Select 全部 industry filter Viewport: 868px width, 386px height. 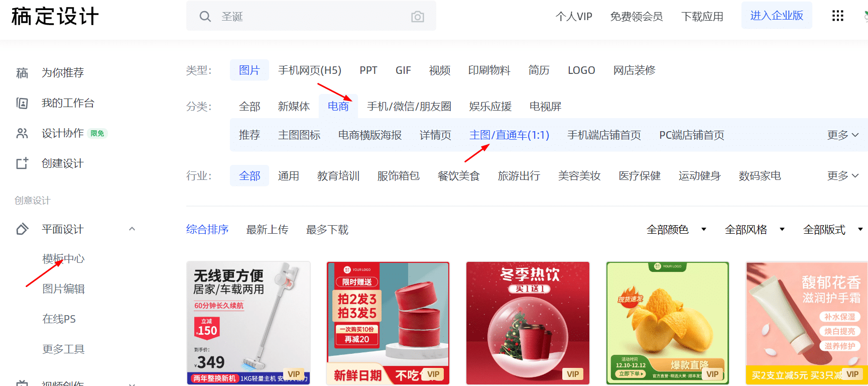click(x=250, y=176)
